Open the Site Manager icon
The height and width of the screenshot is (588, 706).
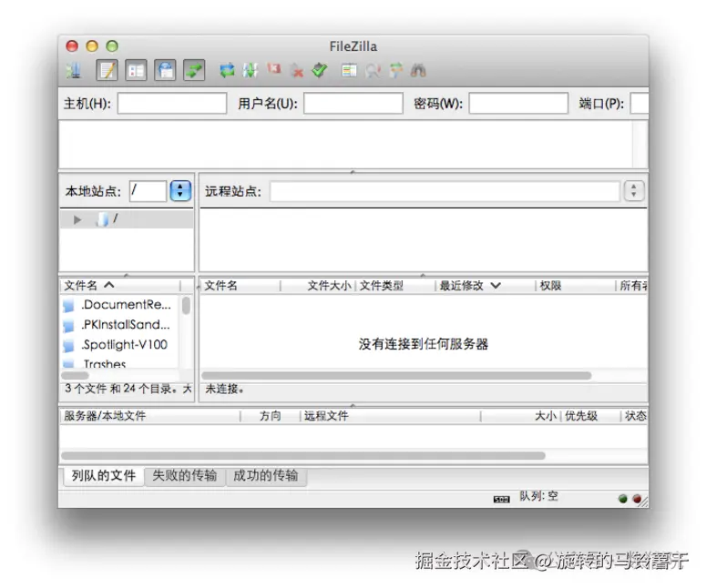point(74,70)
